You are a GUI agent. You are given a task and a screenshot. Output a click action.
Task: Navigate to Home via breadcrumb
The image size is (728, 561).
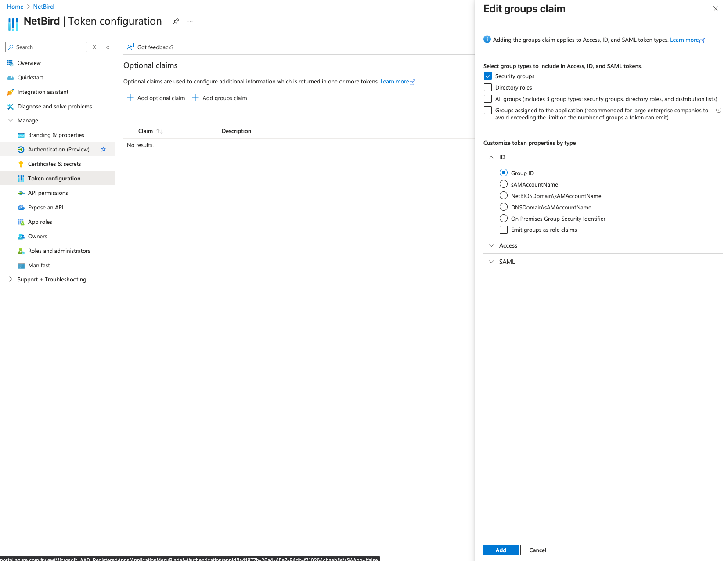pos(15,7)
